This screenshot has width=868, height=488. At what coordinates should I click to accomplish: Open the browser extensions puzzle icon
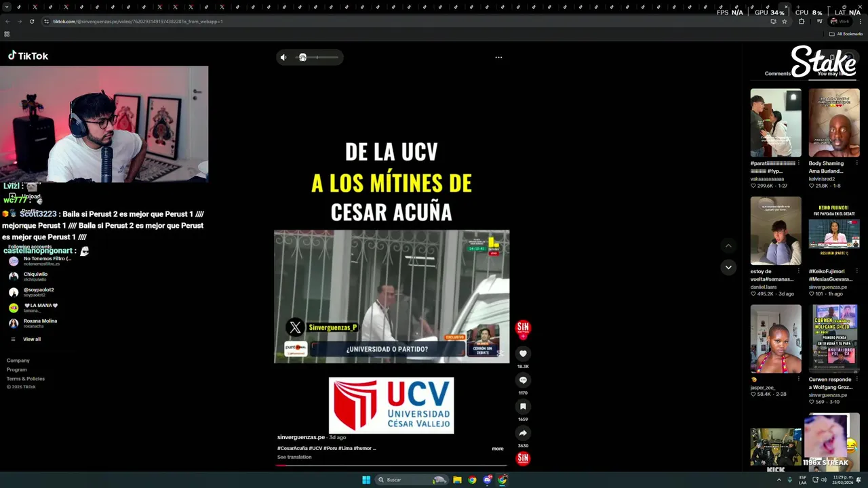(x=802, y=22)
